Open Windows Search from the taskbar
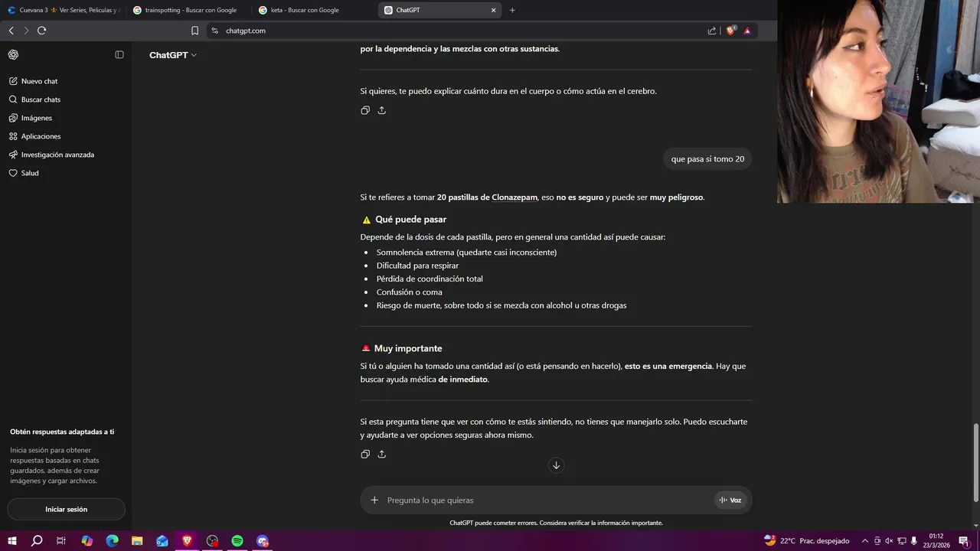The image size is (980, 551). click(37, 541)
